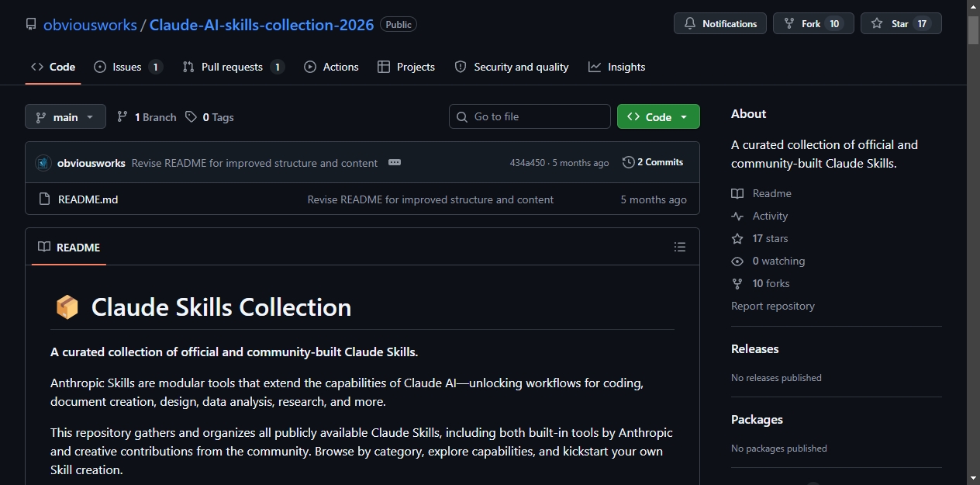The width and height of the screenshot is (980, 485).
Task: View the 0 Tags link
Action: coord(209,117)
